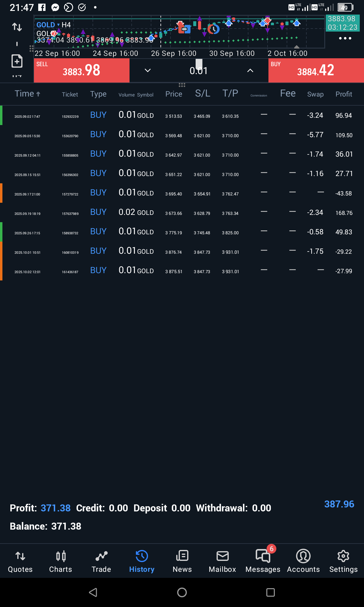Tap Android home navigation button

[182, 592]
